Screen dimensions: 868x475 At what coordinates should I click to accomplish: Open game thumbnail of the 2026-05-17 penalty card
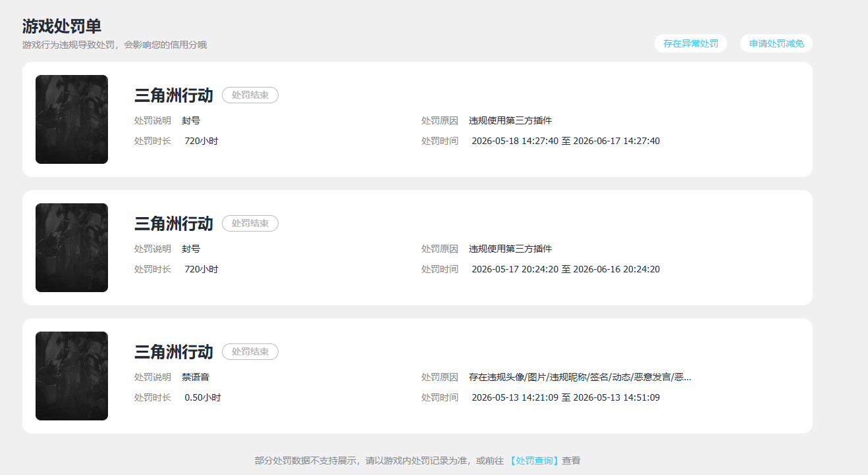[72, 247]
